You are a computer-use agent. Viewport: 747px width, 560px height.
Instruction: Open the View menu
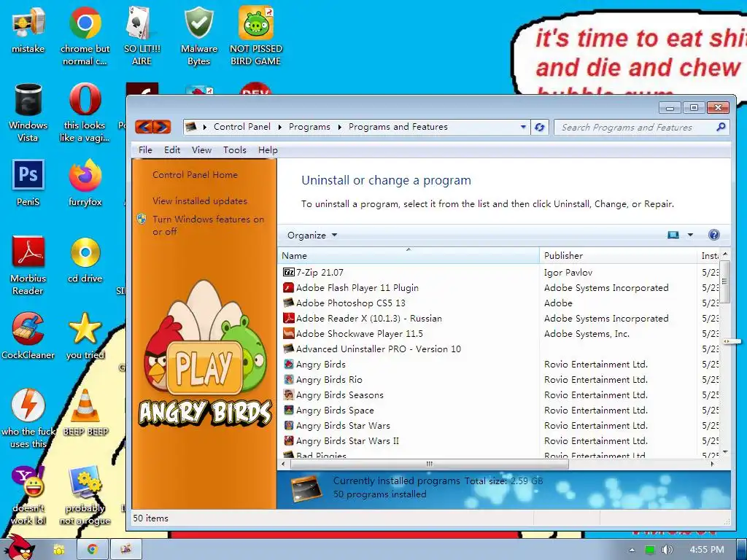[201, 150]
